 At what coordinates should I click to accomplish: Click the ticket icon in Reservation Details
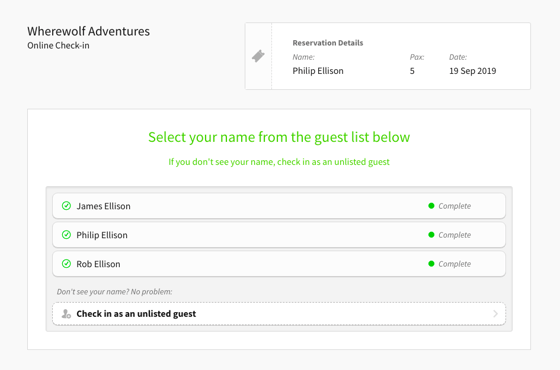(x=258, y=56)
